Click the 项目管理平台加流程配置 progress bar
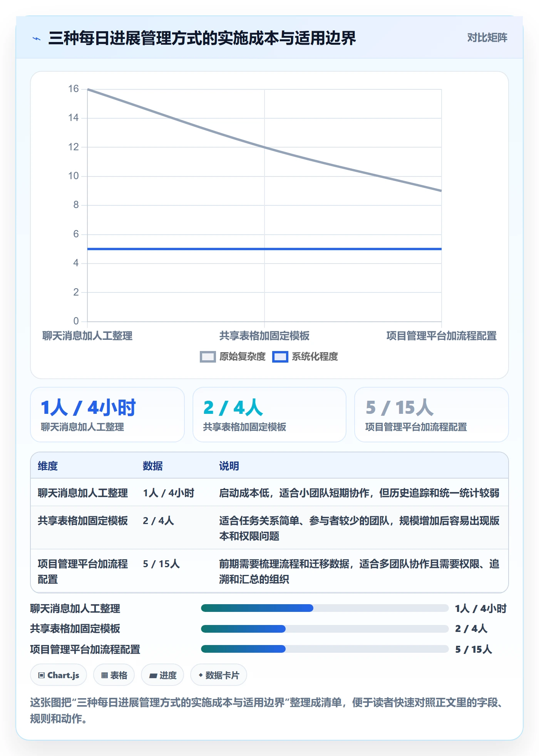The width and height of the screenshot is (539, 756). [x=325, y=649]
